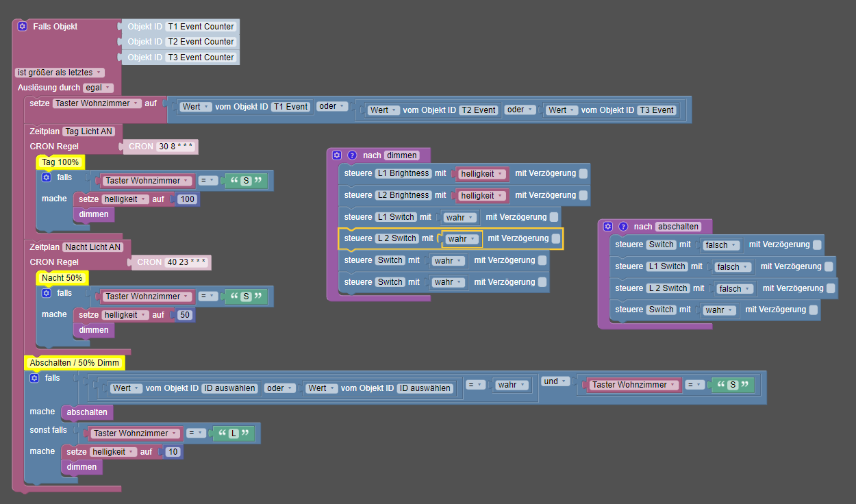856x504 pixels.
Task: Open gear mutator of nach dimmen function
Action: click(x=337, y=155)
